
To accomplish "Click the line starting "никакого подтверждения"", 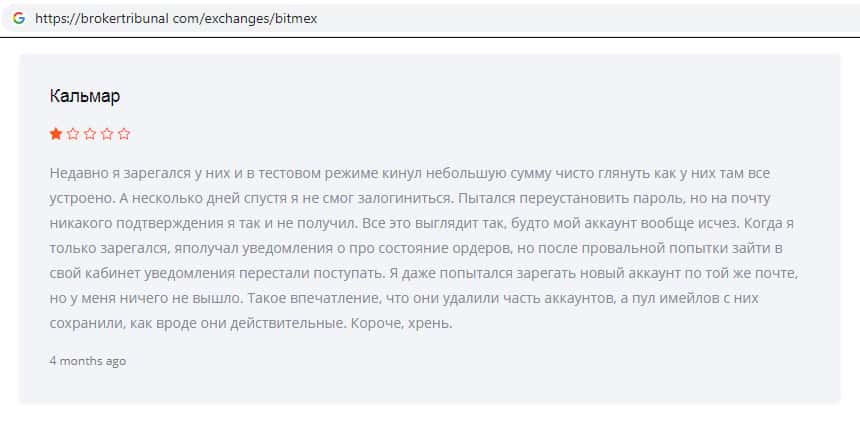I will click(x=409, y=223).
